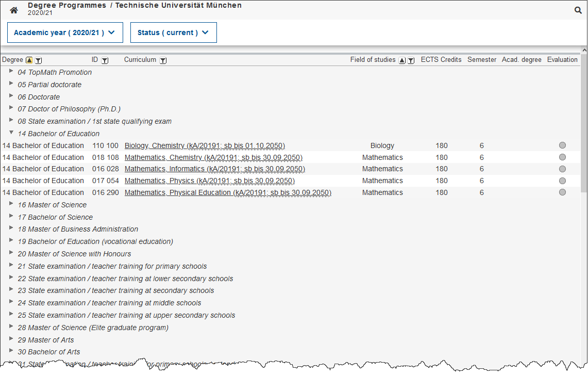The height and width of the screenshot is (375, 588).
Task: Expand 06 Doctorate group
Action: pyautogui.click(x=11, y=96)
